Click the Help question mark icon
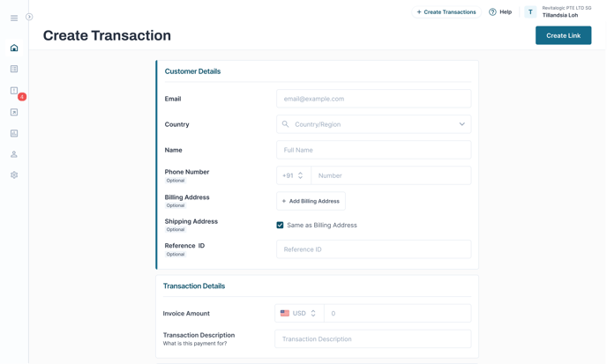The height and width of the screenshot is (364, 607). coord(492,12)
